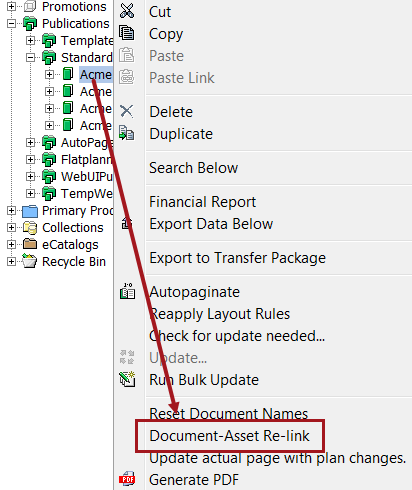Viewport: 412px width, 490px height.
Task: Choose Financial Report from context menu
Action: coord(202,202)
